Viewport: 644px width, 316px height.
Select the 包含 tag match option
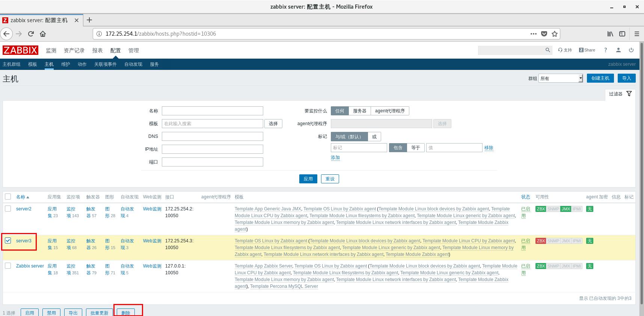click(398, 148)
